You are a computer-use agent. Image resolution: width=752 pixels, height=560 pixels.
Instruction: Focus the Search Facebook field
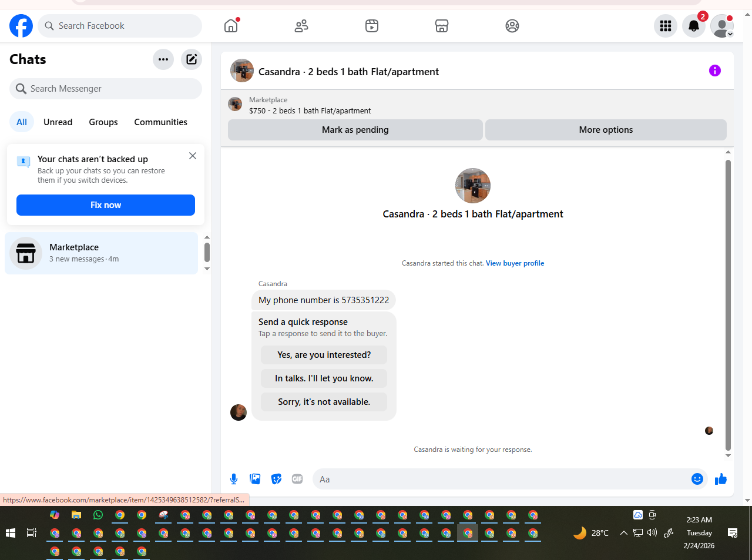120,26
